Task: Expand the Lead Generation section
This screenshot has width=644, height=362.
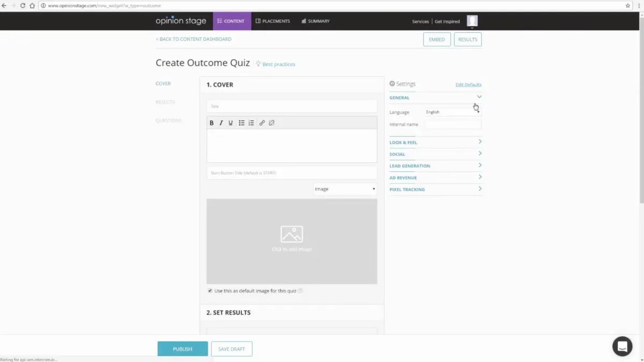Action: tap(436, 166)
